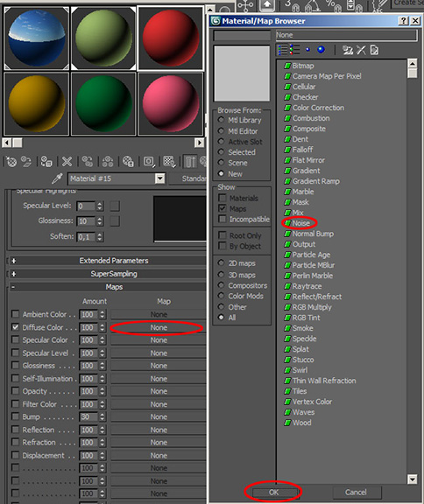The image size is (424, 504).
Task: Click Show Map in Viewport checkered icon
Action: click(169, 161)
